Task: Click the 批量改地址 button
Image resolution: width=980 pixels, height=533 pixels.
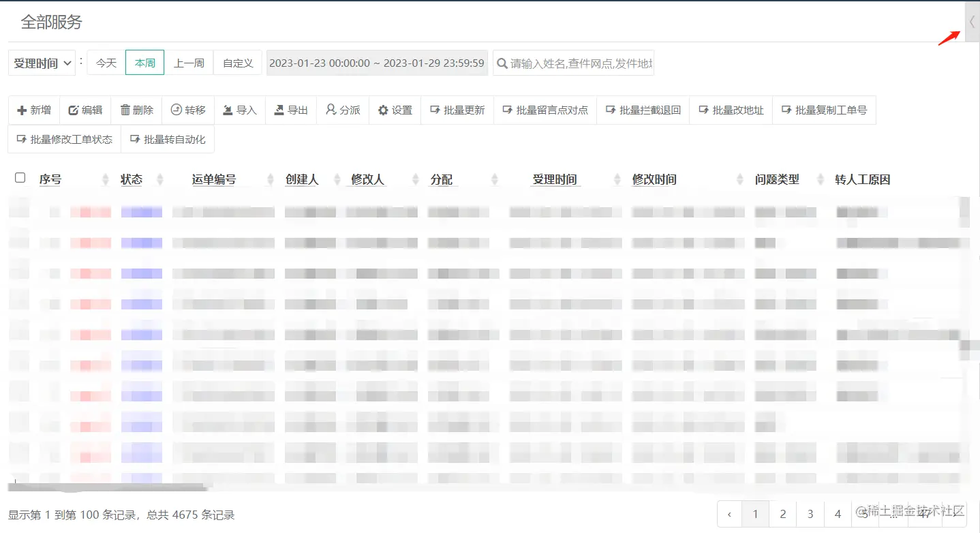Action: click(731, 110)
